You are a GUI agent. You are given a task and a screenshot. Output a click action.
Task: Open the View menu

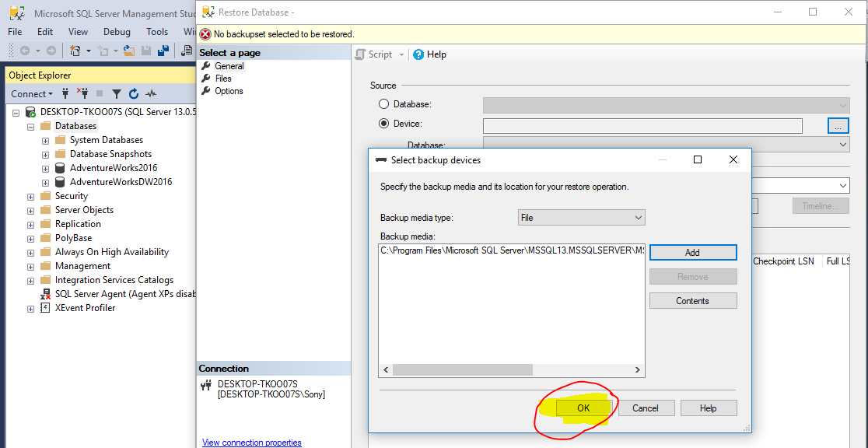pos(78,32)
